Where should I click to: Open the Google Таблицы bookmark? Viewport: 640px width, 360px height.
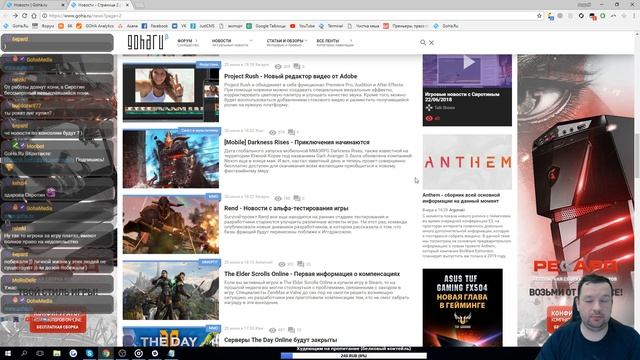[266, 26]
